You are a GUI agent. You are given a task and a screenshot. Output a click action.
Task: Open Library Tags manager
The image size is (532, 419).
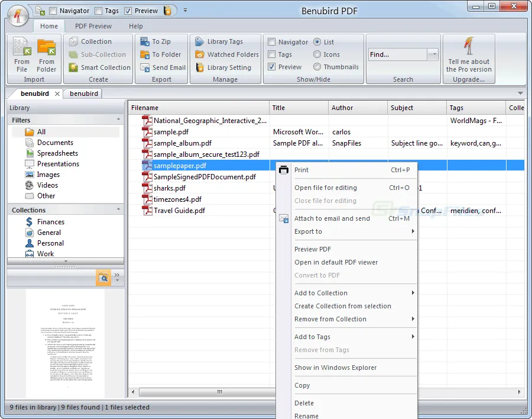[219, 41]
